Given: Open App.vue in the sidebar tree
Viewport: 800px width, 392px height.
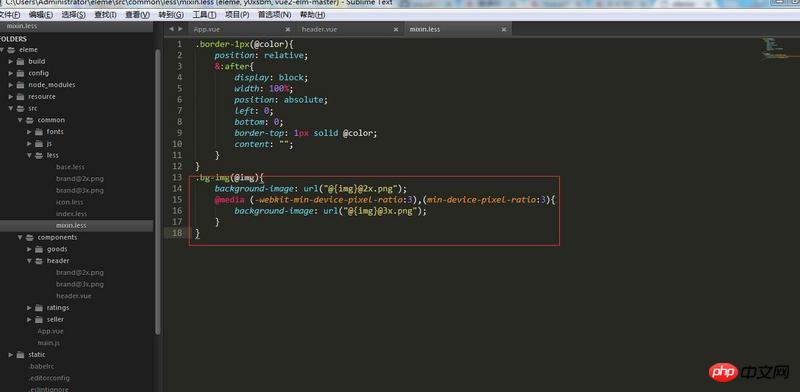Looking at the screenshot, I should point(51,332).
